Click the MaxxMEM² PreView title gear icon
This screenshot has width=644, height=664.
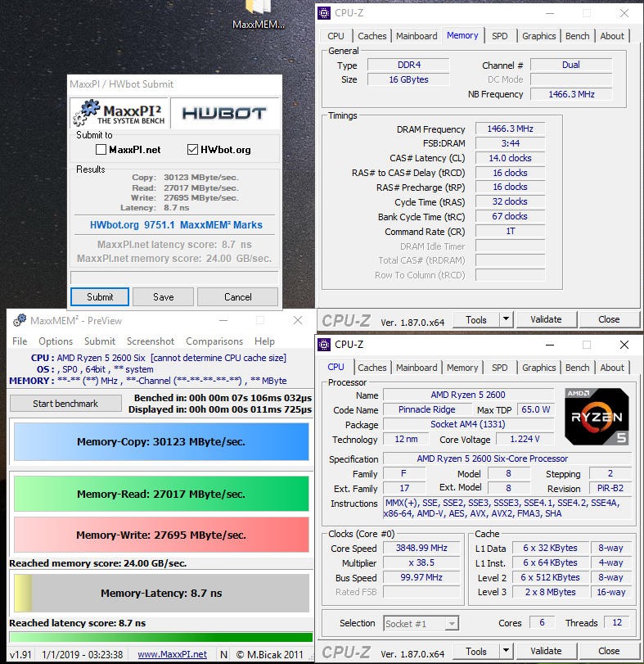point(20,321)
